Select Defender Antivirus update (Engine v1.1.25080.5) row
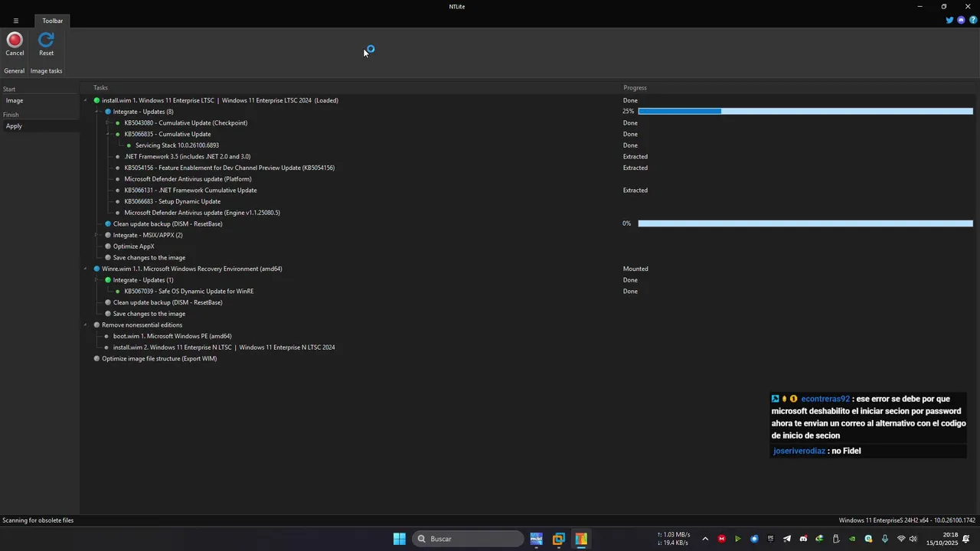 [x=202, y=213]
